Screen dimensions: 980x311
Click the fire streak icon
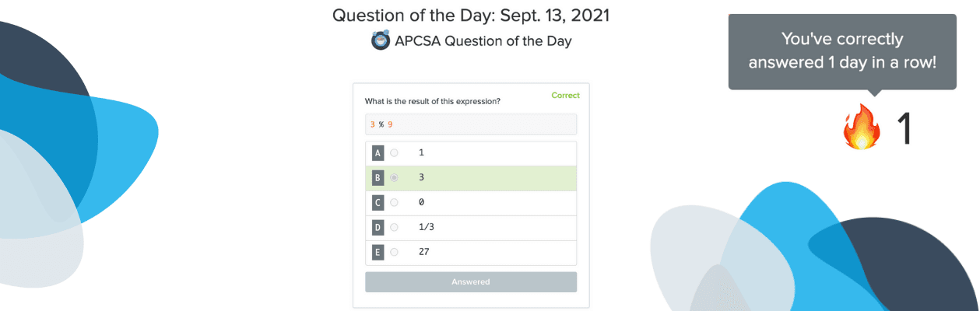coord(861,128)
